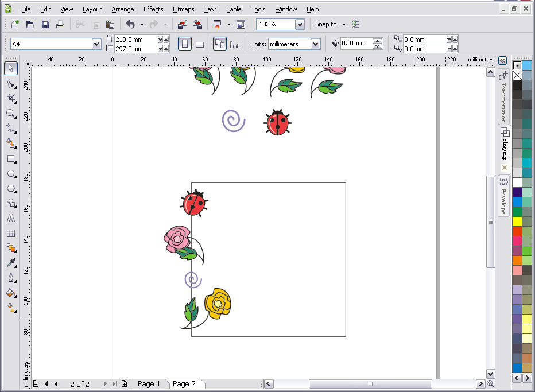Close the docker with X button
535x392 pixels.
pyautogui.click(x=505, y=168)
